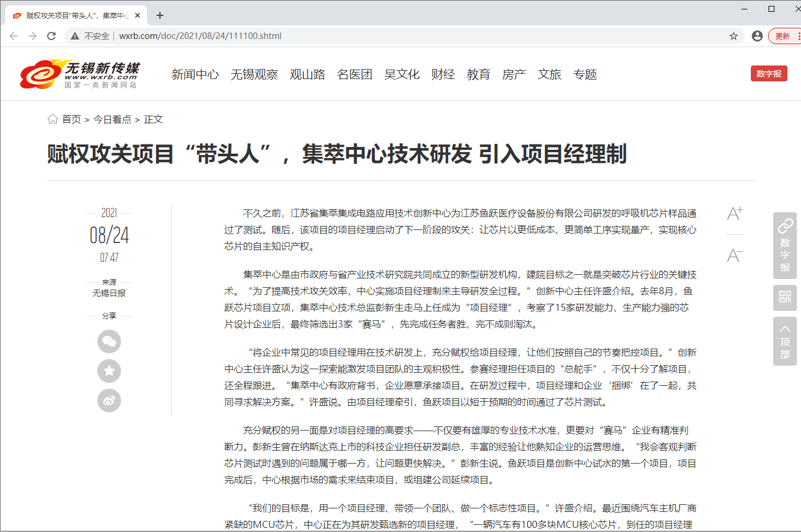Share article via WeChat icon
Screen dimensions: 801x532
(109, 341)
